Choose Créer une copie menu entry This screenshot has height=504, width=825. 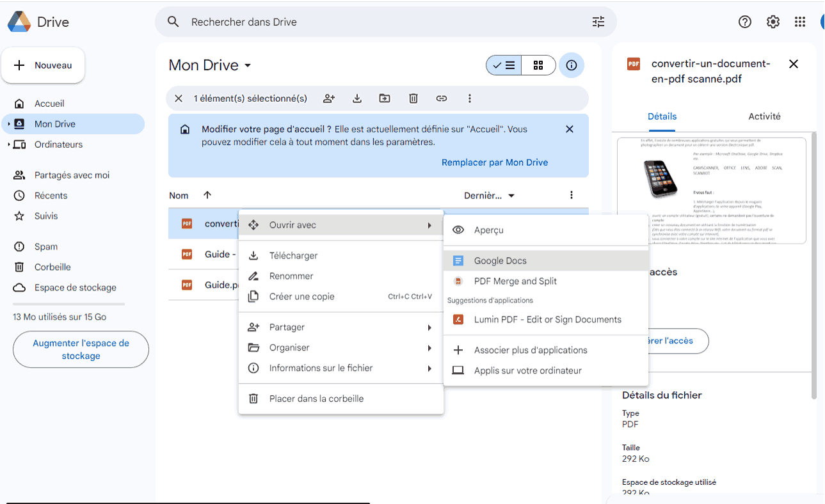click(x=340, y=297)
